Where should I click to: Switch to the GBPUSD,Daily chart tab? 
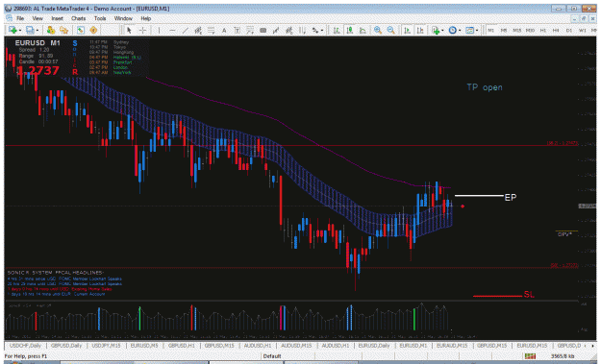click(66, 346)
